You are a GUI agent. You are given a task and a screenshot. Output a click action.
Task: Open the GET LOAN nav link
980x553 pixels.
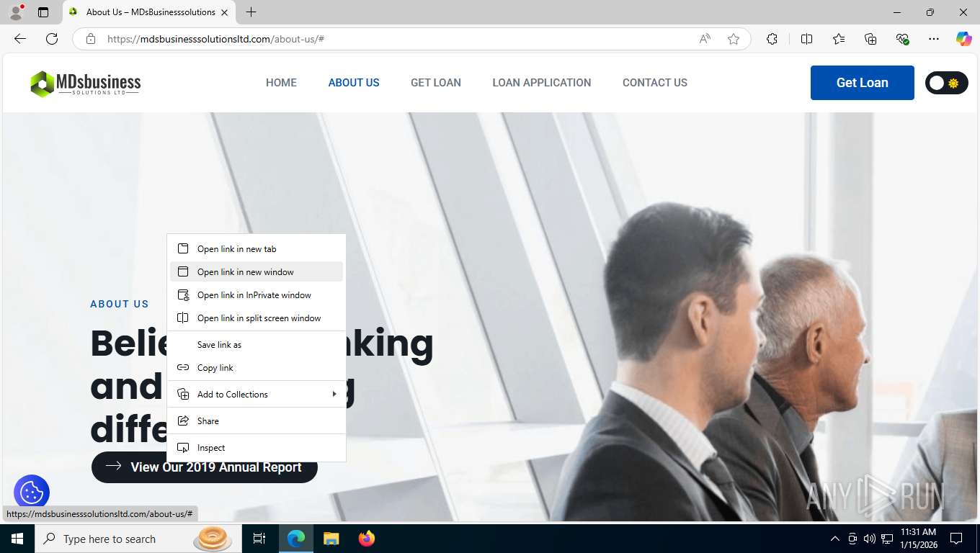point(436,83)
